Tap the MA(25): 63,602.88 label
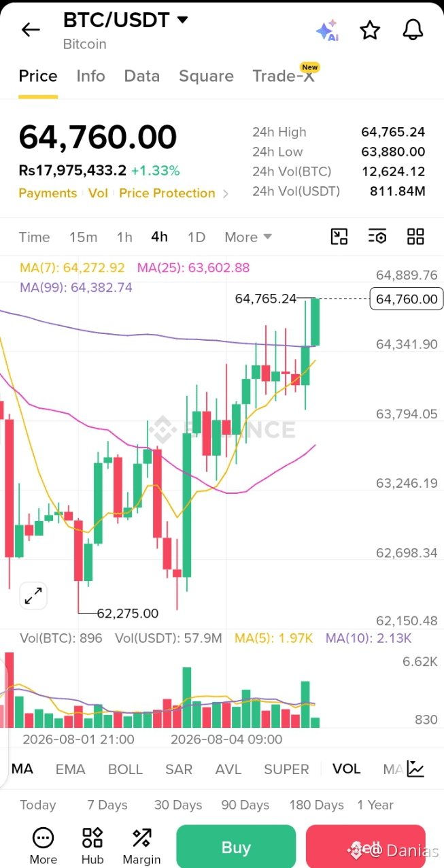This screenshot has height=868, width=444. click(x=193, y=267)
